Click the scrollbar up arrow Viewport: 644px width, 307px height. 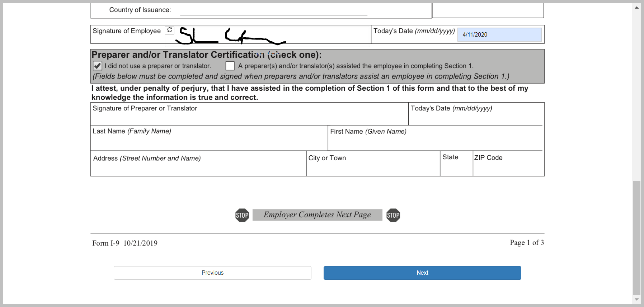pos(636,8)
